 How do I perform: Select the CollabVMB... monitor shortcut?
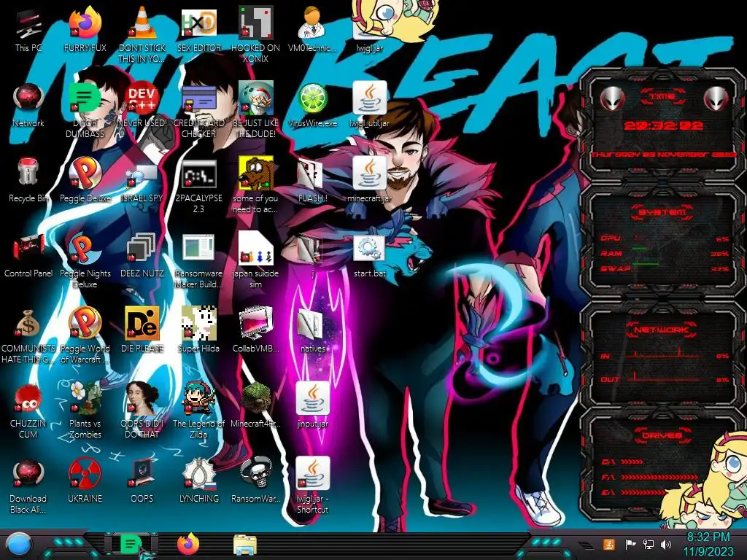click(256, 330)
